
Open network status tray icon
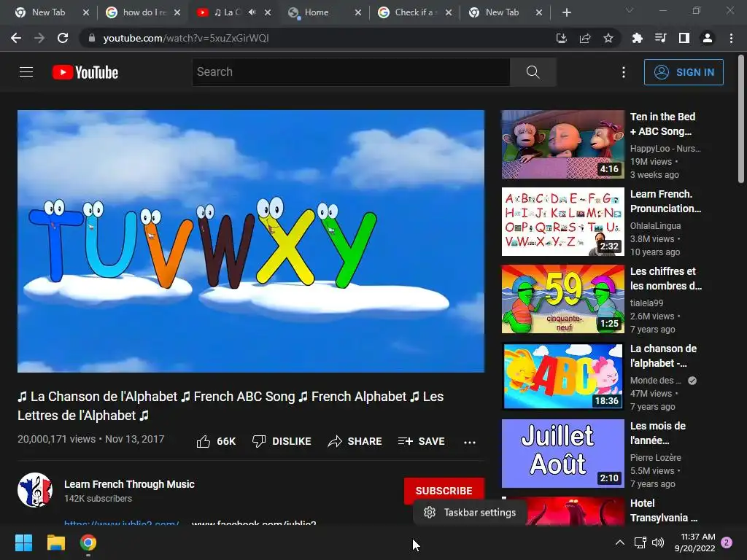(640, 542)
